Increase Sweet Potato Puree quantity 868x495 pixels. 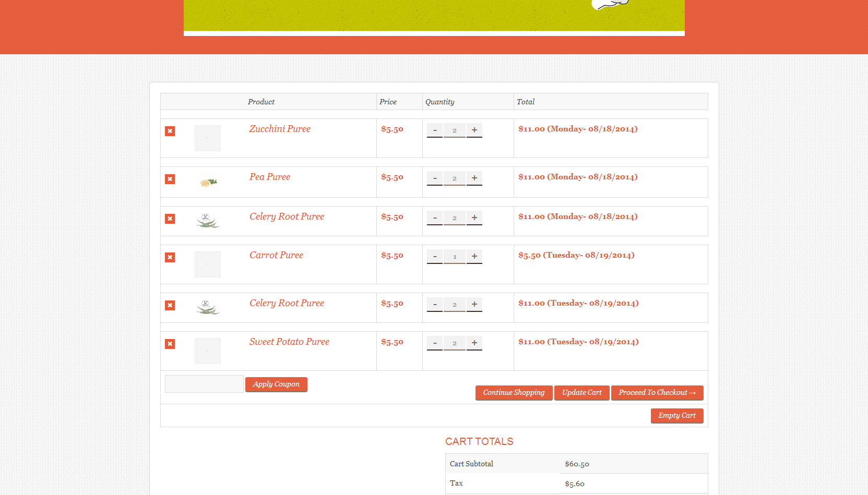point(474,343)
